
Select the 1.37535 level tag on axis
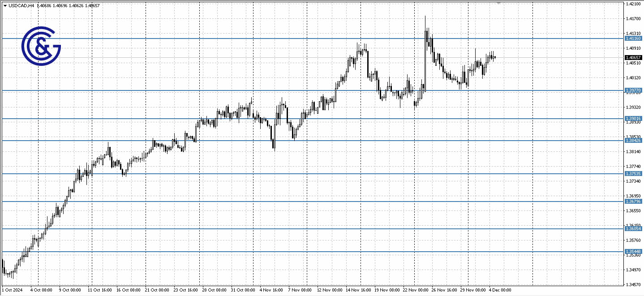point(632,174)
